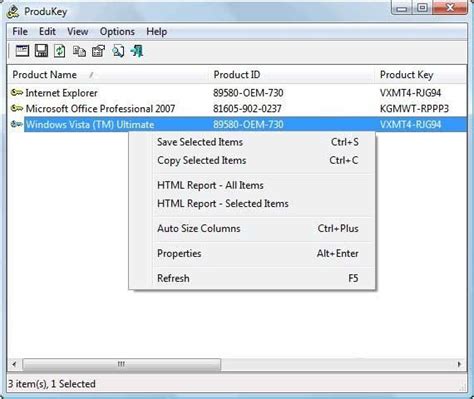Sort by Product Name column header
474x399 pixels.
[108, 75]
